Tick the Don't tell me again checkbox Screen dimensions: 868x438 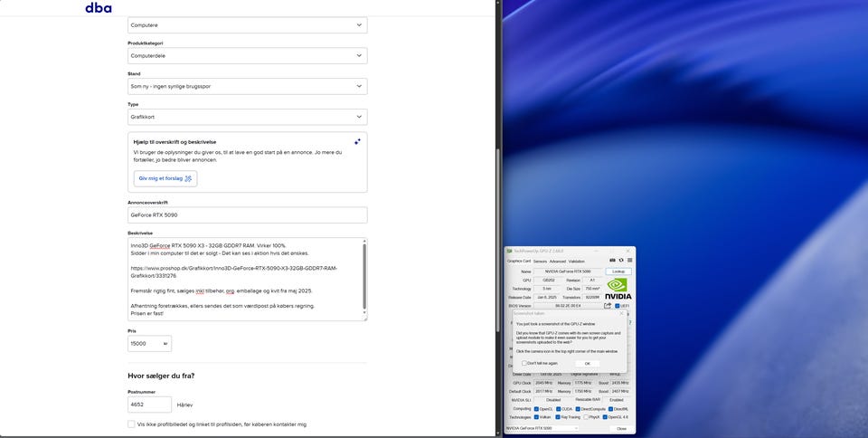524,363
